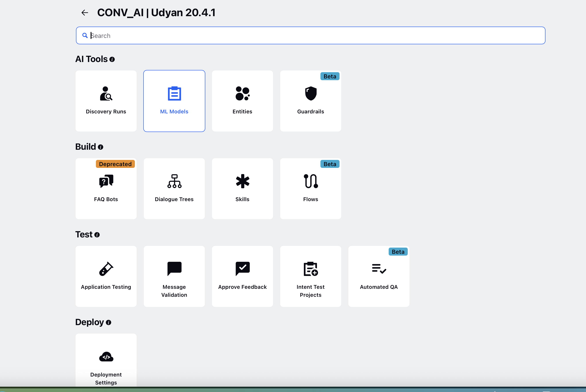Go back using the left arrow icon

pos(85,12)
